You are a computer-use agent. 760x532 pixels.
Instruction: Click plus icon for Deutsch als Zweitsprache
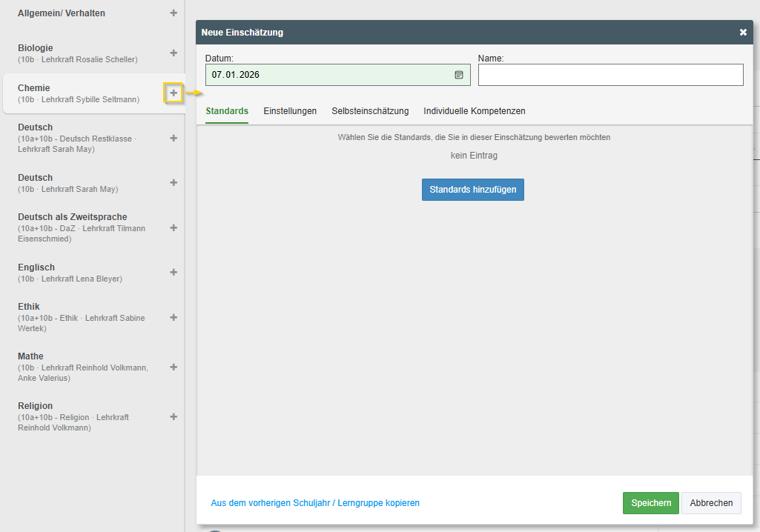[174, 227]
